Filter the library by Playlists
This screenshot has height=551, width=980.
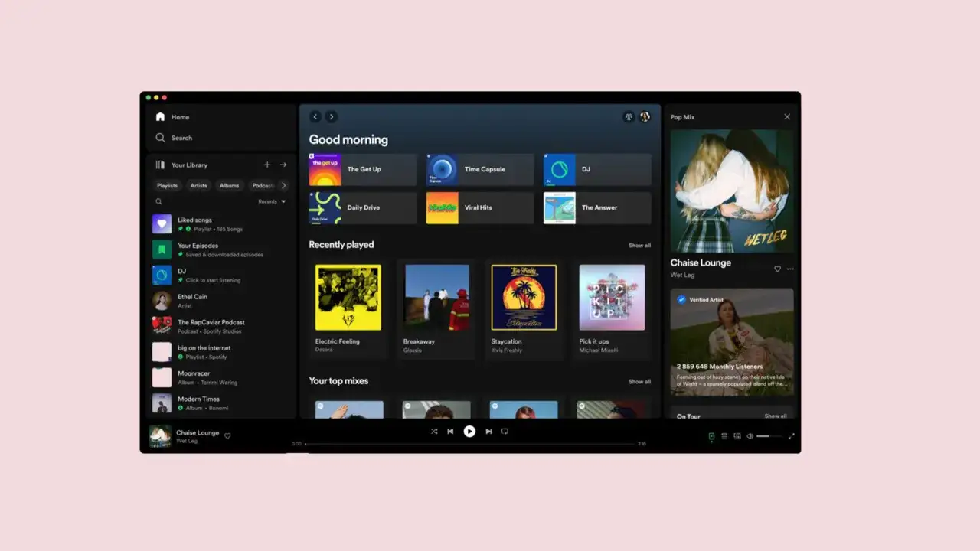click(167, 185)
